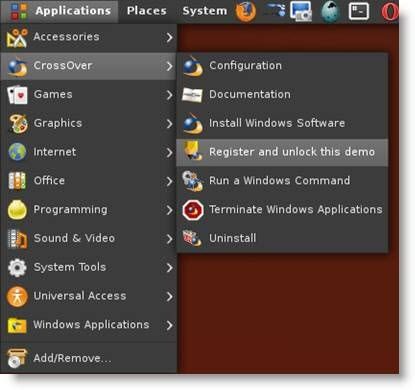The image size is (415, 390).
Task: Expand the Accessories submenu arrow
Action: tap(170, 37)
